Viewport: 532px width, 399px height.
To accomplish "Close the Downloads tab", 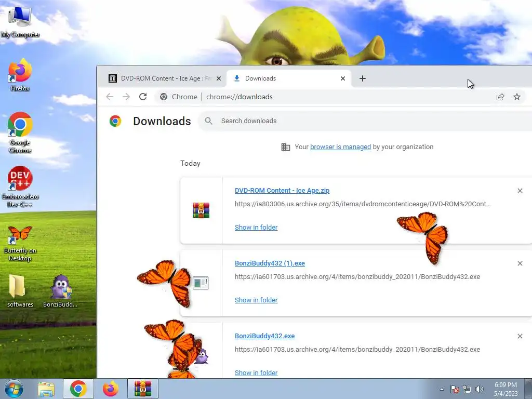I will (x=343, y=78).
